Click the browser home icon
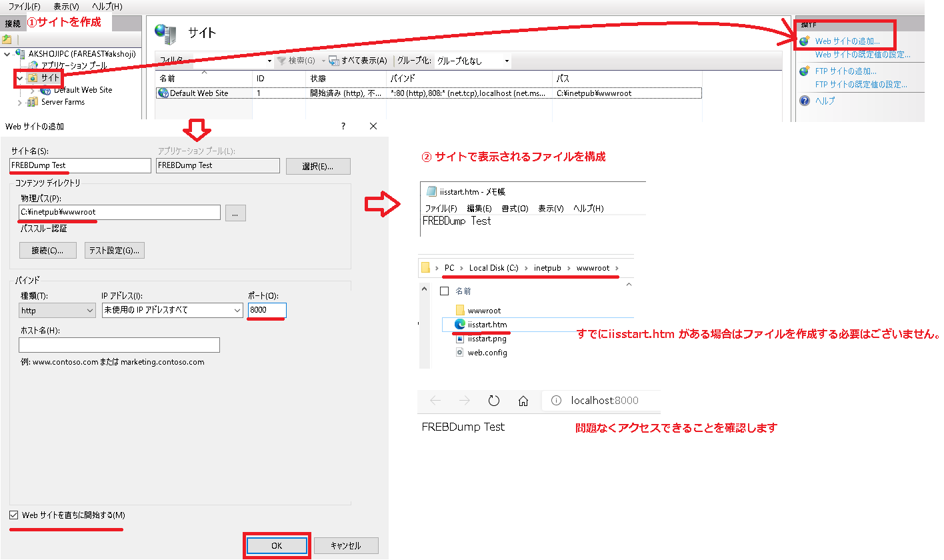 pyautogui.click(x=523, y=401)
